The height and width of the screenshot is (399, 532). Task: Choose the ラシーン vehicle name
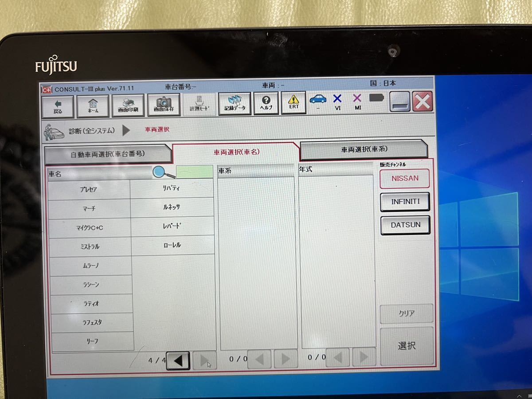(91, 285)
